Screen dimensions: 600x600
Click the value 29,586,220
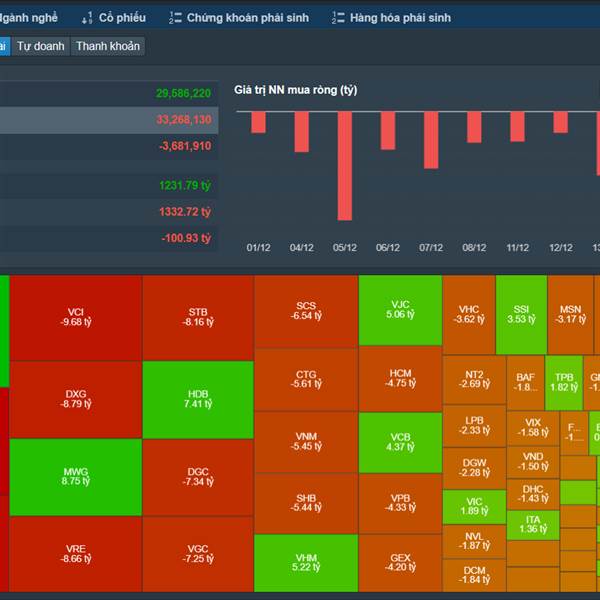(183, 93)
